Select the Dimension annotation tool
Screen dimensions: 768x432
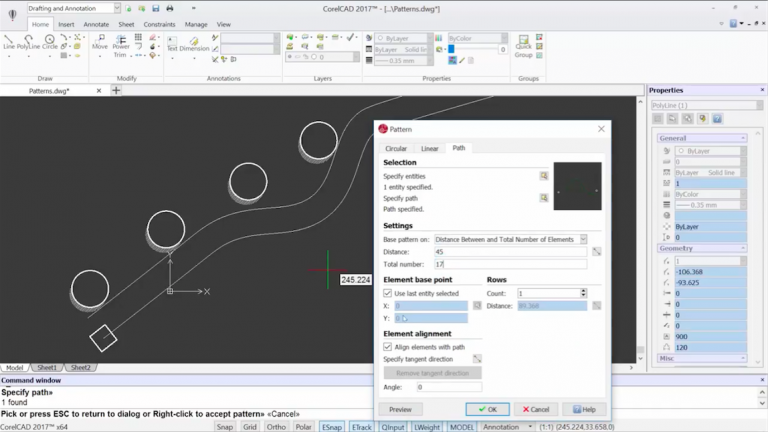(x=194, y=44)
